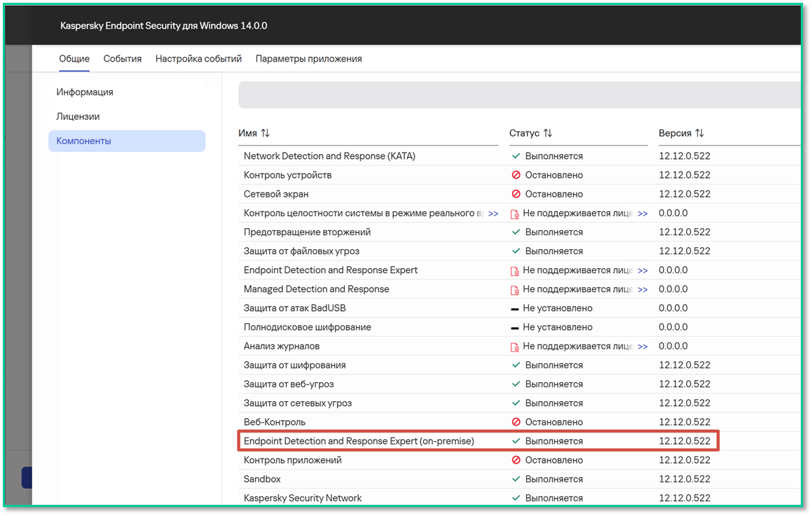812x516 pixels.
Task: Select Защита от веб-угроз name
Action: click(289, 384)
